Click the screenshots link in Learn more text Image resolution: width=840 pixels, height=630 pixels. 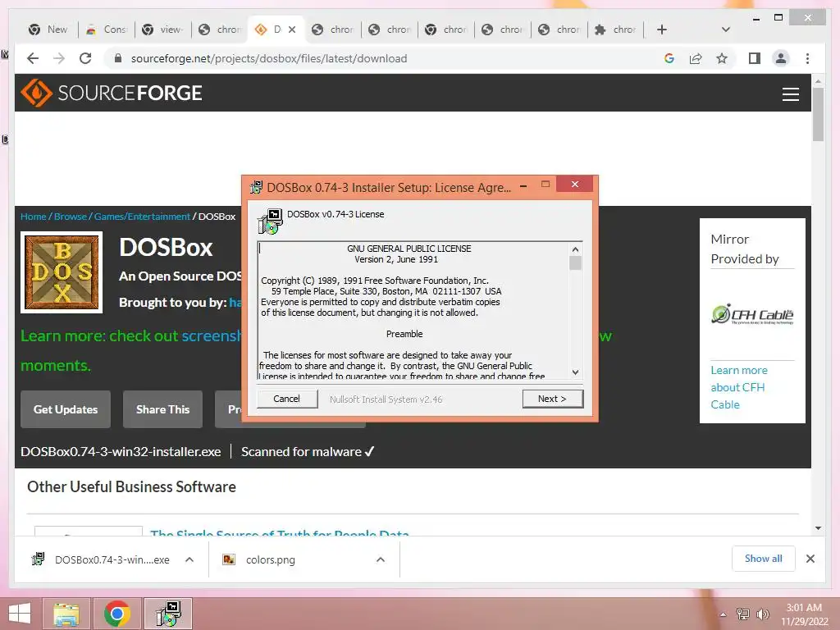coord(212,336)
